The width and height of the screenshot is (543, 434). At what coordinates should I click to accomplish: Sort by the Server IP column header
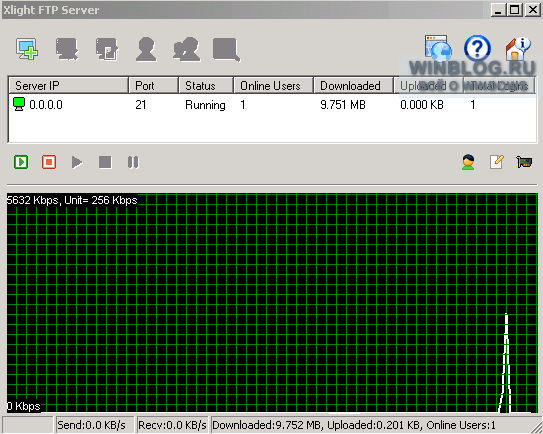pos(68,86)
